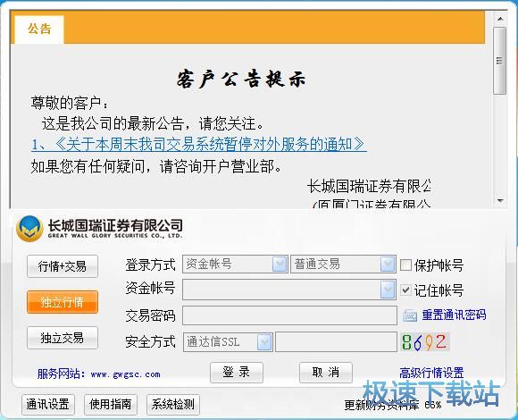Visit the www.gwgsc.com service website link

[126, 374]
